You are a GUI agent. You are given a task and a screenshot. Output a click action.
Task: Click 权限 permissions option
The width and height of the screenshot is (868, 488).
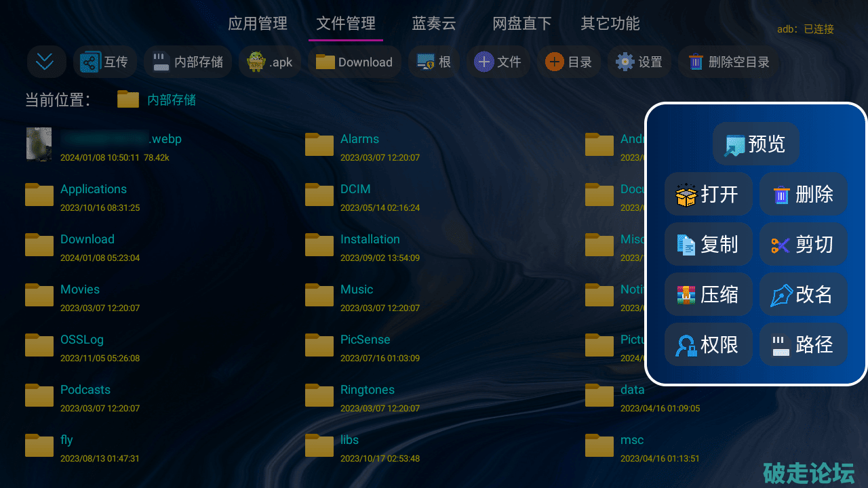708,345
